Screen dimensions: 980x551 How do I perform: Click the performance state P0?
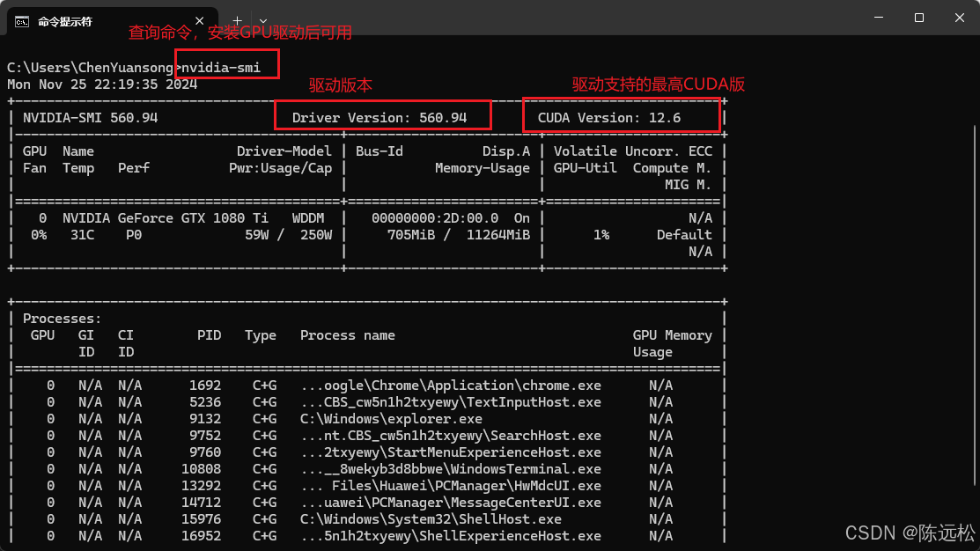coord(134,235)
